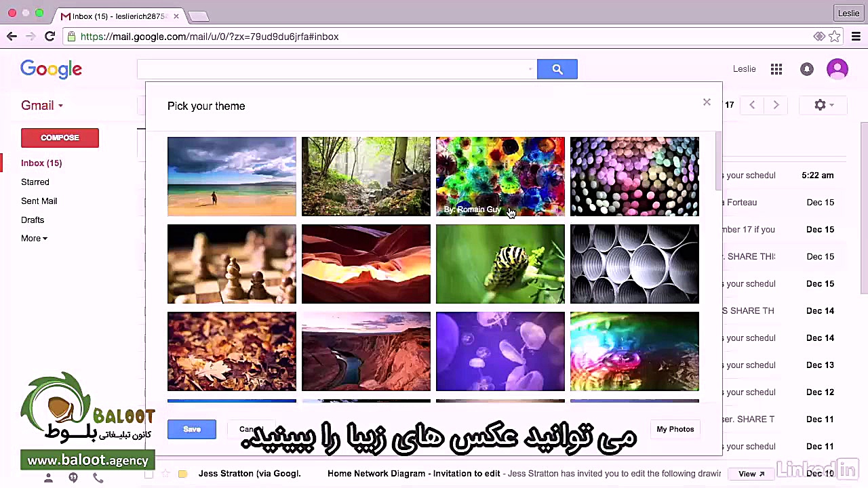Open My Photos for custom themes
Viewport: 868px width, 488px height.
(675, 429)
